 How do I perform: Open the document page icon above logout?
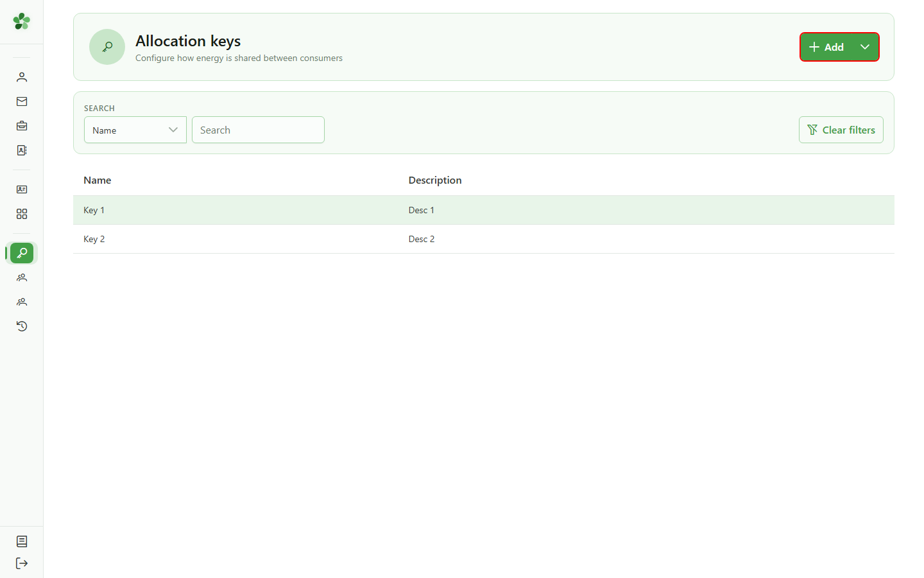[22, 541]
